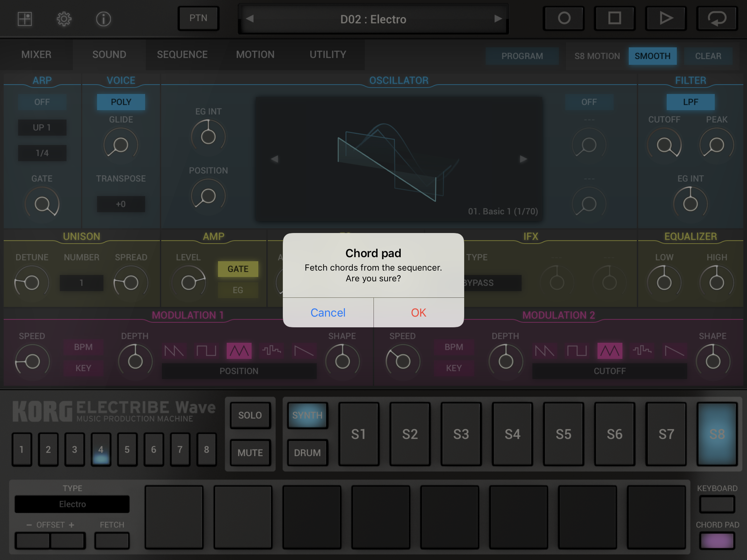This screenshot has width=747, height=560.
Task: Adjust the AMP LEVEL knob
Action: (x=188, y=283)
